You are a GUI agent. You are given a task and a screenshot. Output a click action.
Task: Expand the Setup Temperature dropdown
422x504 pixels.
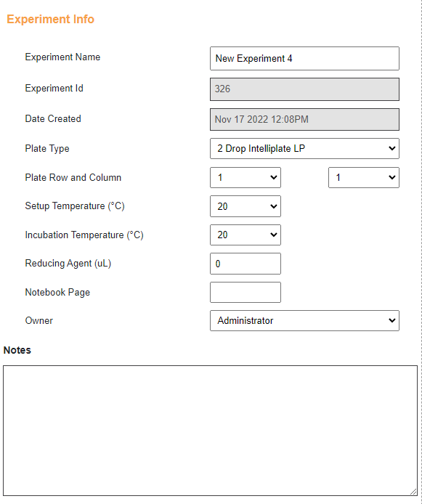246,206
